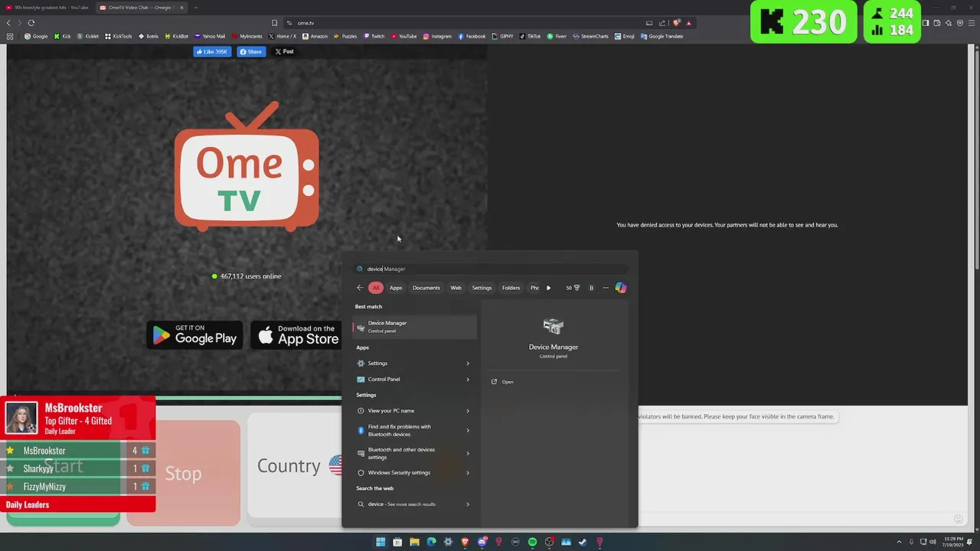The width and height of the screenshot is (980, 551).
Task: Open Spotify from the taskbar
Action: 532,542
